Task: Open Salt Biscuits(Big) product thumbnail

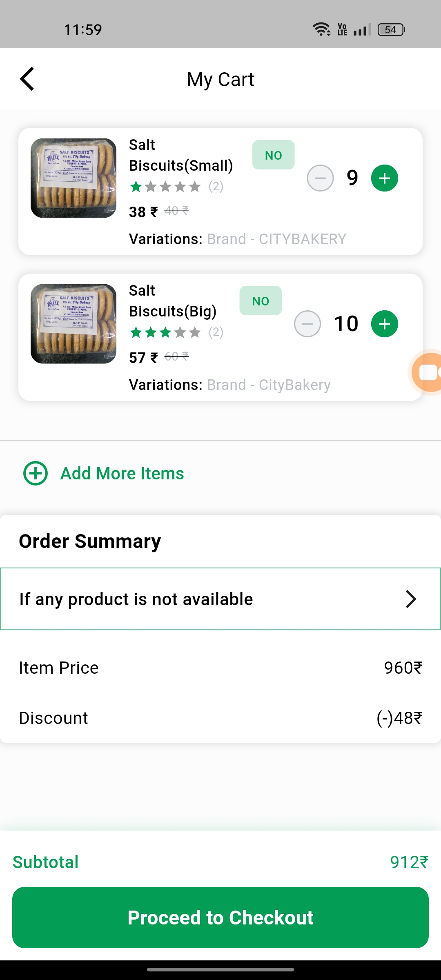Action: 73,324
